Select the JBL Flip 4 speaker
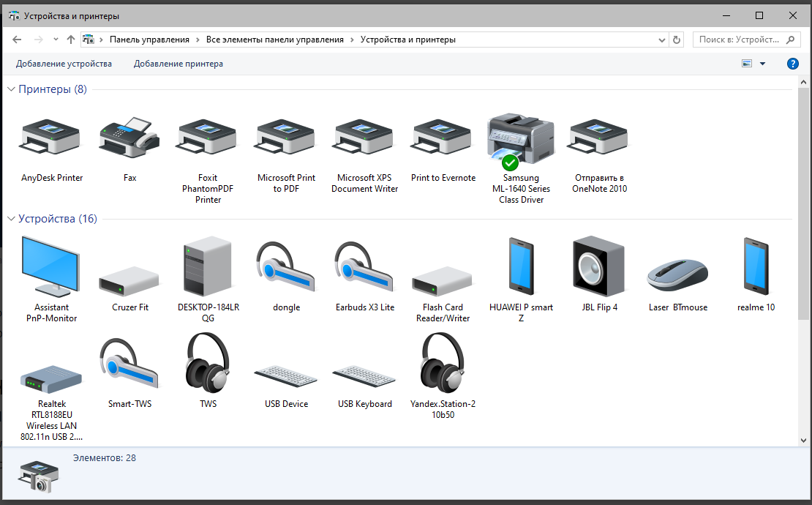812x505 pixels. coord(599,266)
